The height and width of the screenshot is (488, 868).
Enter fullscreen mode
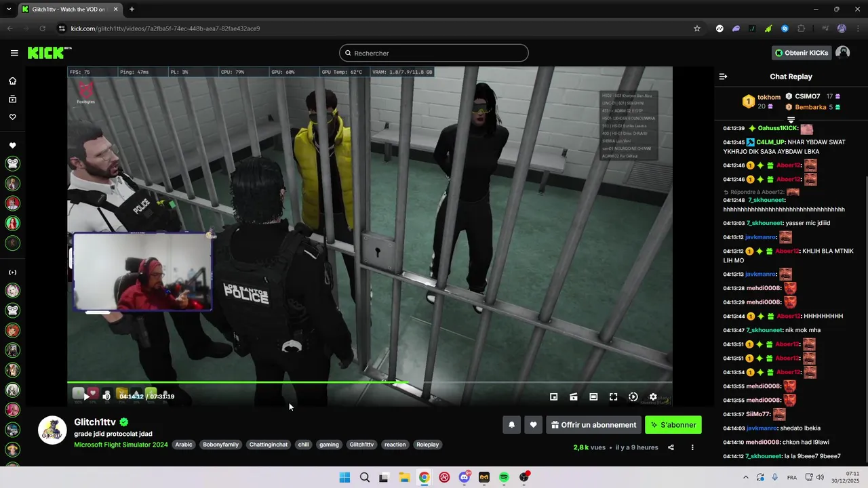tap(613, 397)
